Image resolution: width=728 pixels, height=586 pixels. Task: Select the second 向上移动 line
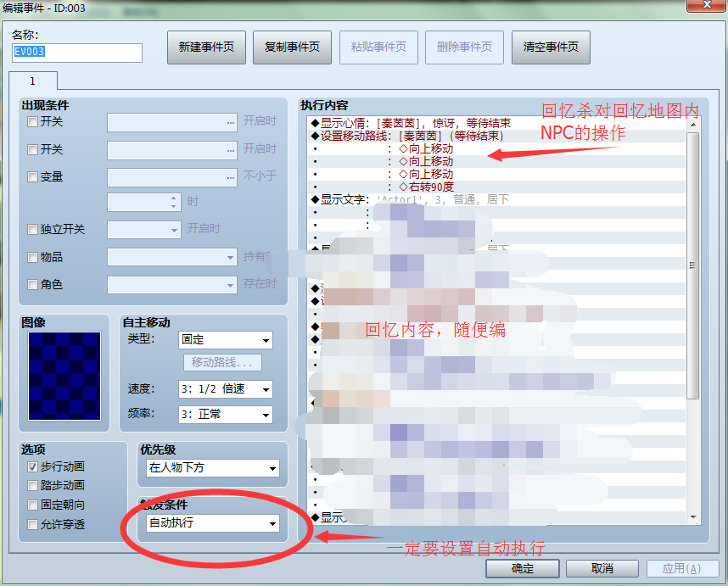(x=496, y=161)
